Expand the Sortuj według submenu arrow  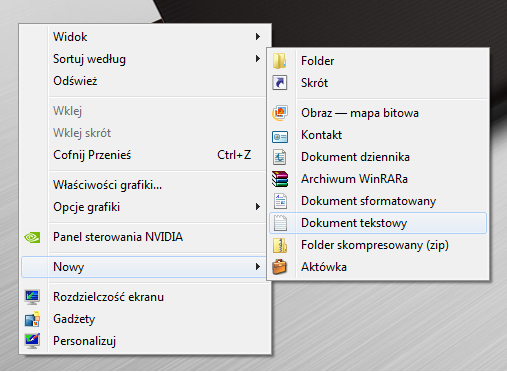point(258,59)
